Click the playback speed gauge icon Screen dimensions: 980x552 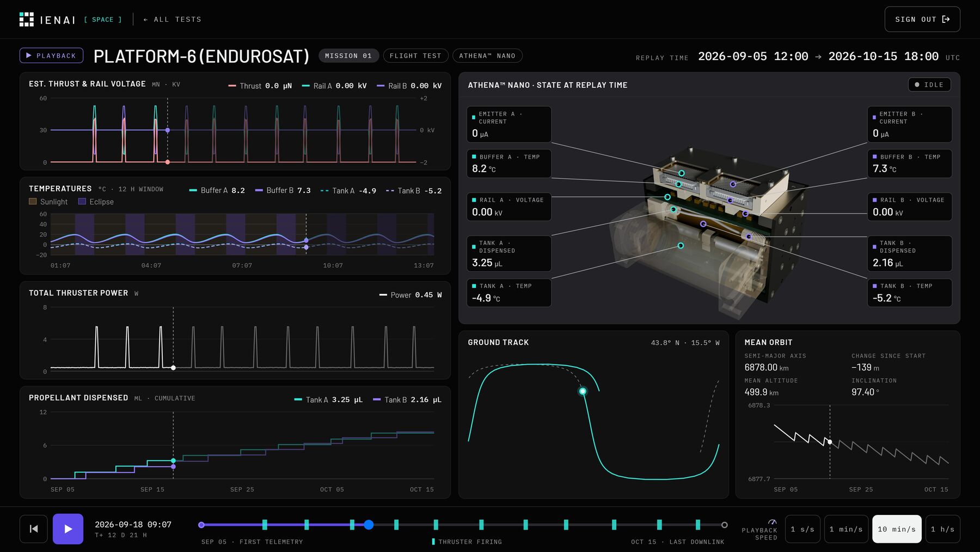tap(772, 522)
